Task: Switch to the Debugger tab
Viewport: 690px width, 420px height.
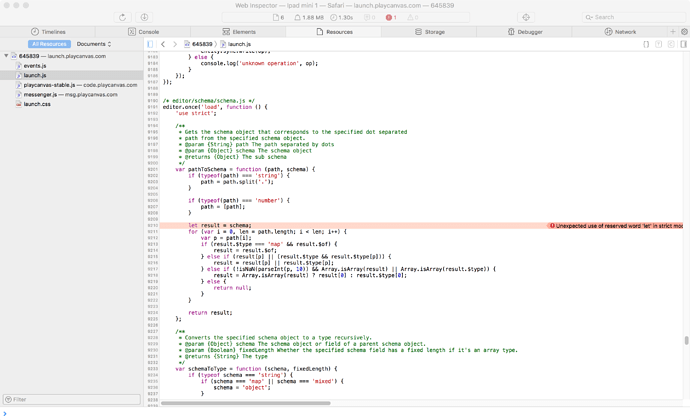Action: (524, 32)
